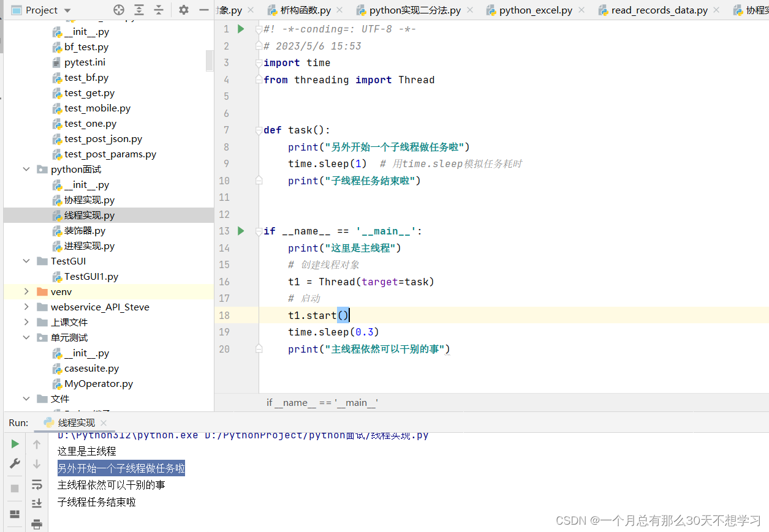Collapse the python面试 folder
The image size is (769, 532).
tap(26, 169)
